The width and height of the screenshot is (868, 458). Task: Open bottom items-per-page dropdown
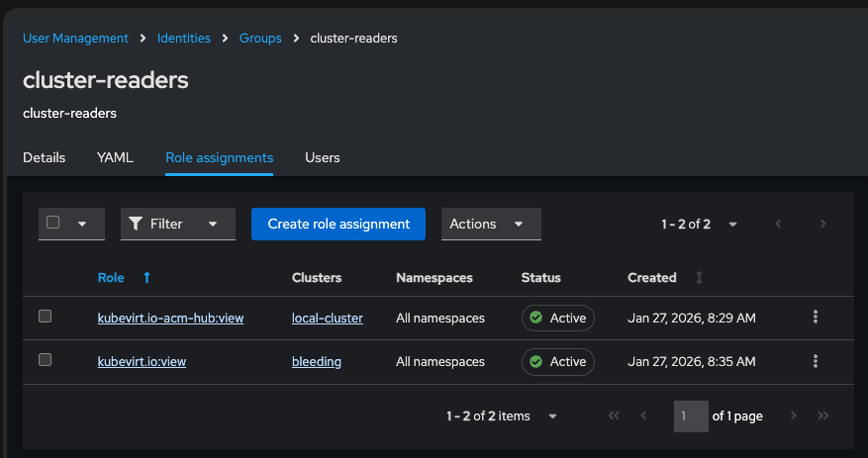pos(552,416)
